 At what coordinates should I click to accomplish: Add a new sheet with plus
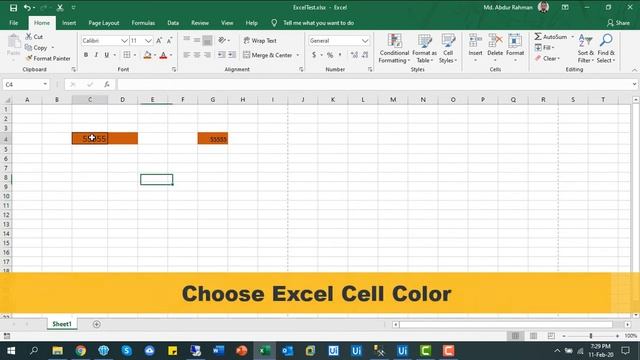pyautogui.click(x=96, y=324)
